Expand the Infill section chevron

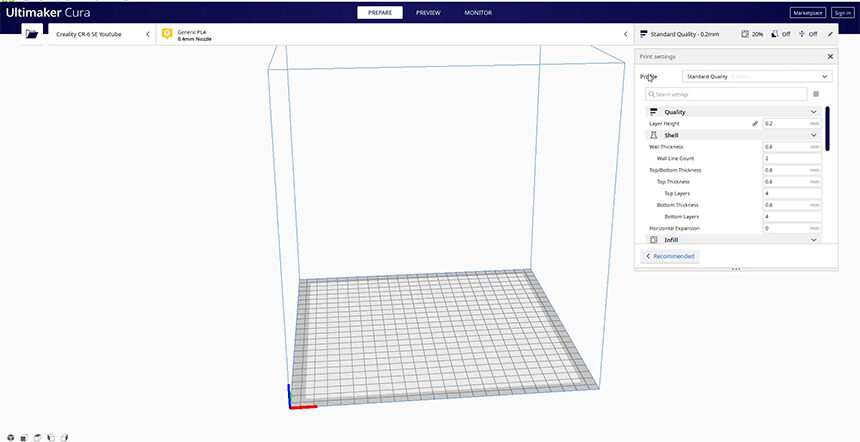[x=813, y=240]
